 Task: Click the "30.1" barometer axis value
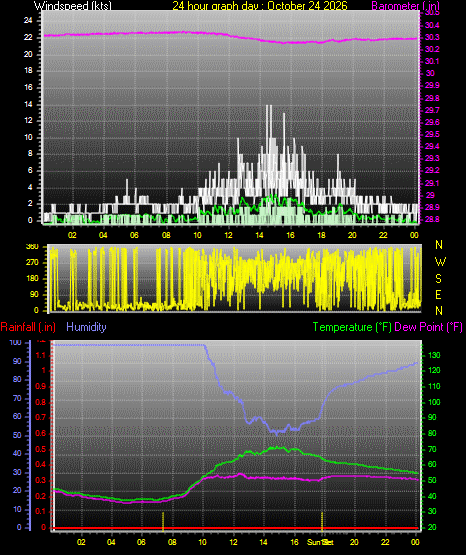[432, 61]
